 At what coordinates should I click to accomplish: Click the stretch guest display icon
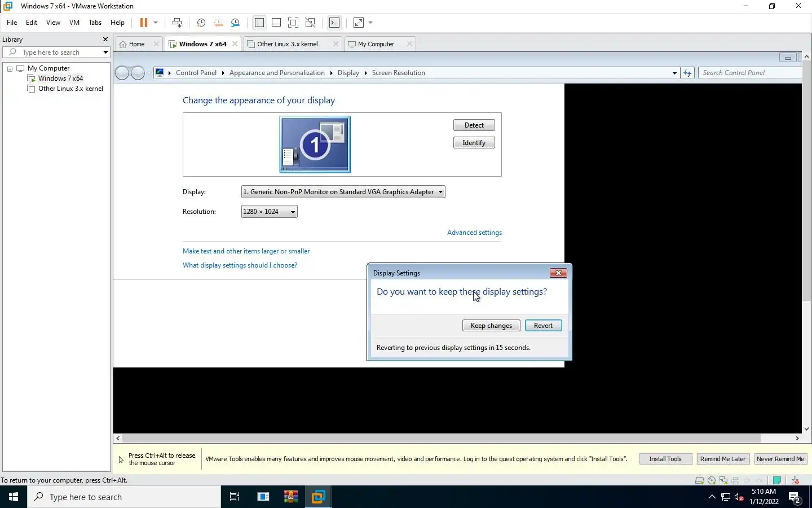tap(359, 23)
